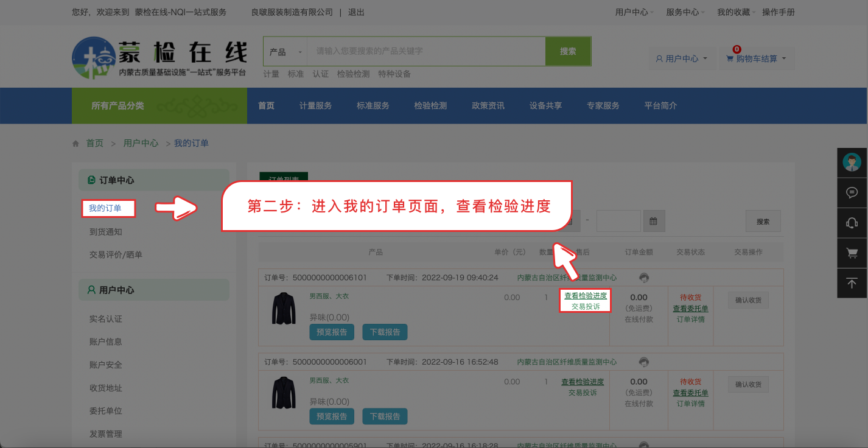Click the headset support icon

point(852,223)
